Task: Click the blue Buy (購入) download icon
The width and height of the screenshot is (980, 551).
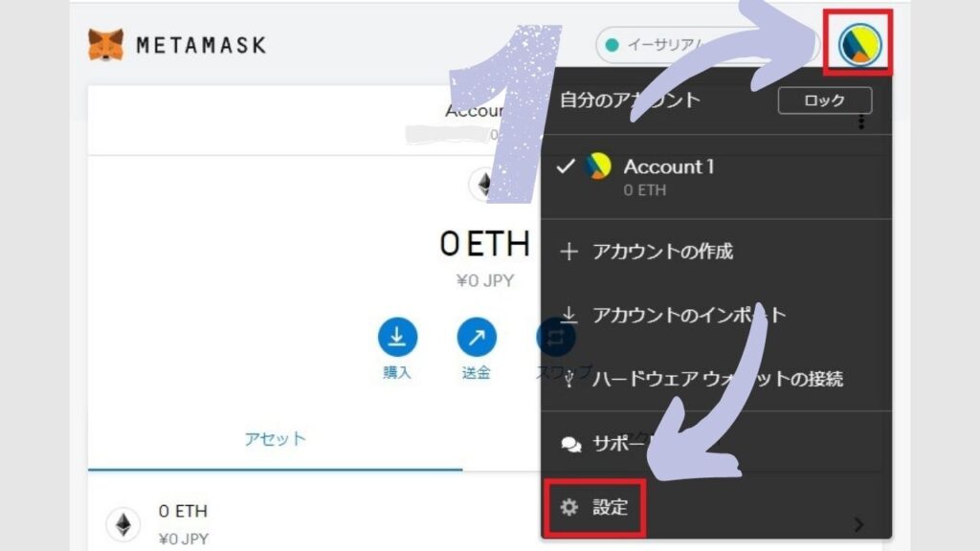Action: [397, 337]
